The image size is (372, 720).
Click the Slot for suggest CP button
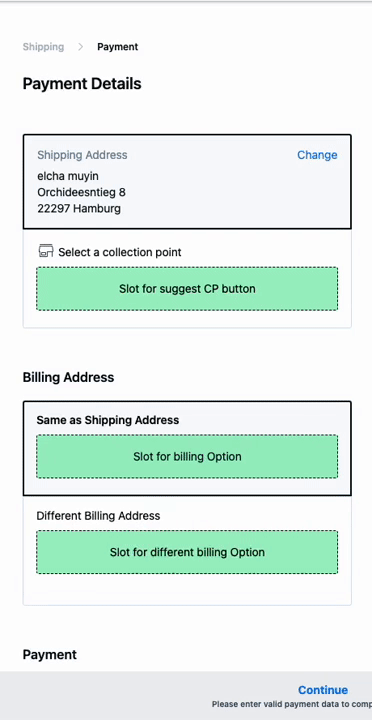(187, 289)
